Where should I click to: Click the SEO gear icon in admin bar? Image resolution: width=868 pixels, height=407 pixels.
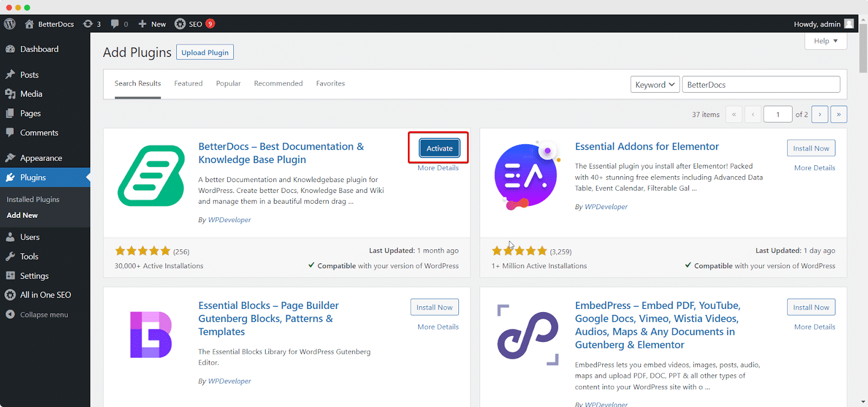[180, 24]
